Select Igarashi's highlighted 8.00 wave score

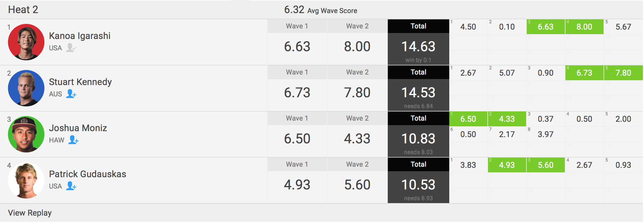(584, 27)
